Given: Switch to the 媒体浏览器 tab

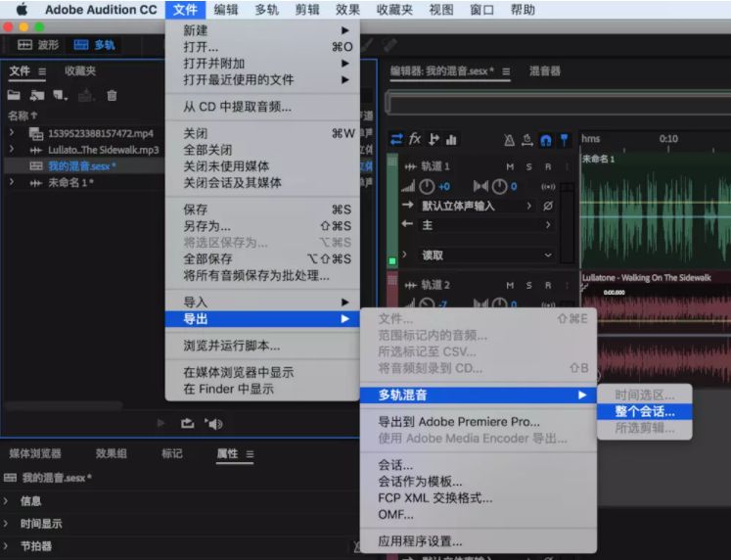Looking at the screenshot, I should pyautogui.click(x=35, y=453).
